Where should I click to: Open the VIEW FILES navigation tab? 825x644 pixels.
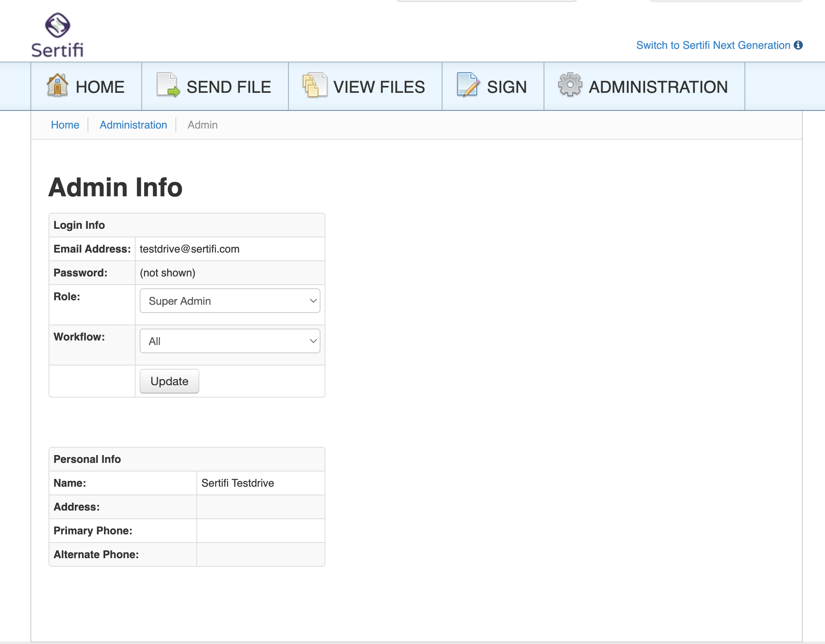[365, 87]
